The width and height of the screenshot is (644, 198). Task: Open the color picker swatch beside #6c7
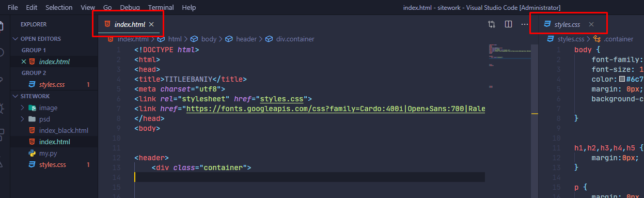pyautogui.click(x=622, y=79)
